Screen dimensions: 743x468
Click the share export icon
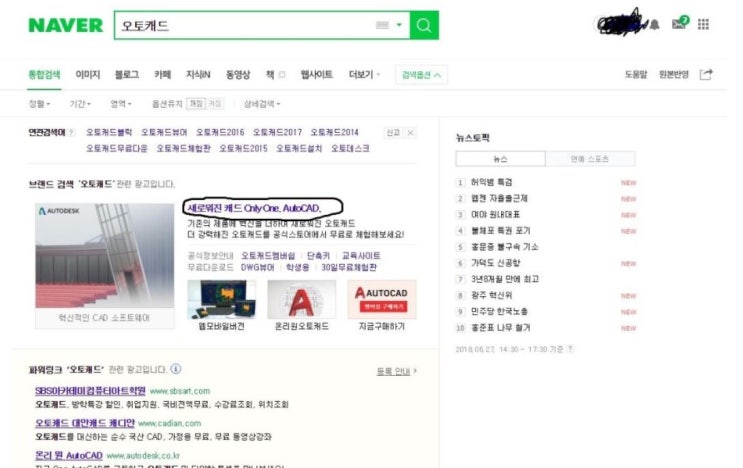706,74
